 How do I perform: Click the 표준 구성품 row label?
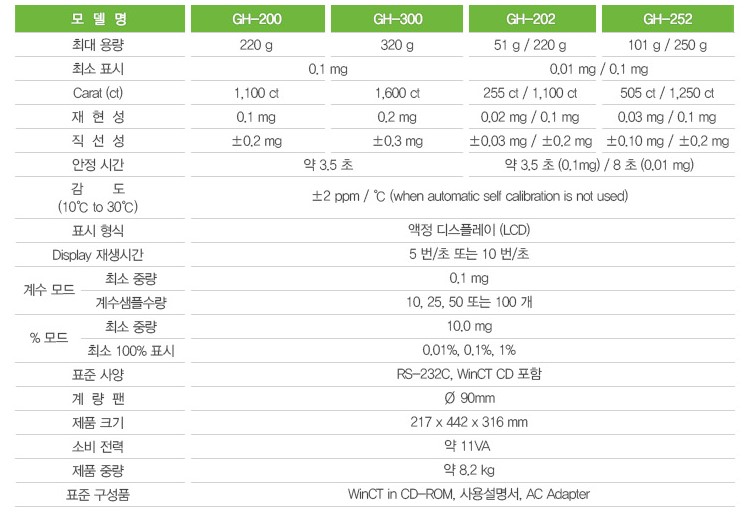[x=98, y=494]
